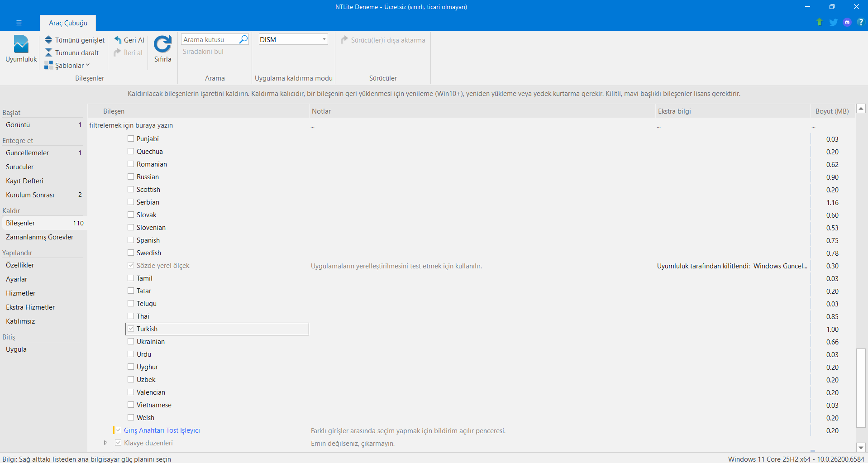Select the Kayıt Defteri page

[43, 181]
